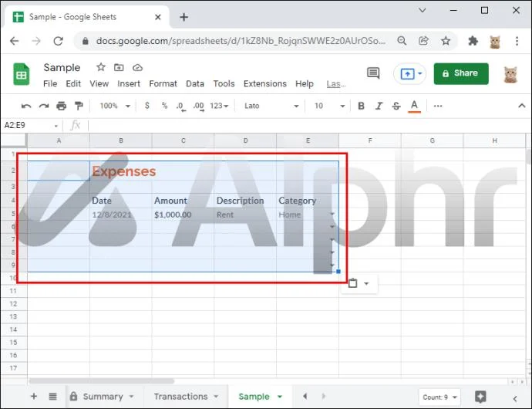Open the Format menu
532x409 pixels.
163,83
